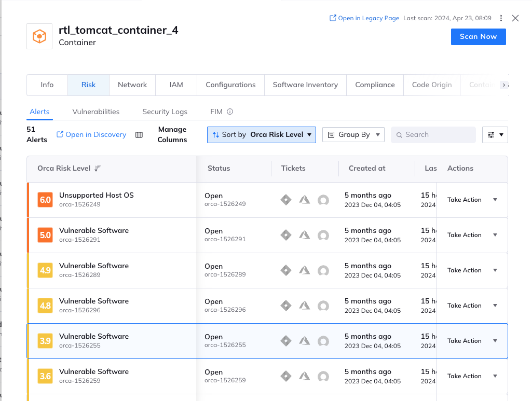Expand the Group By dropdown
This screenshot has height=401, width=532.
coord(353,135)
